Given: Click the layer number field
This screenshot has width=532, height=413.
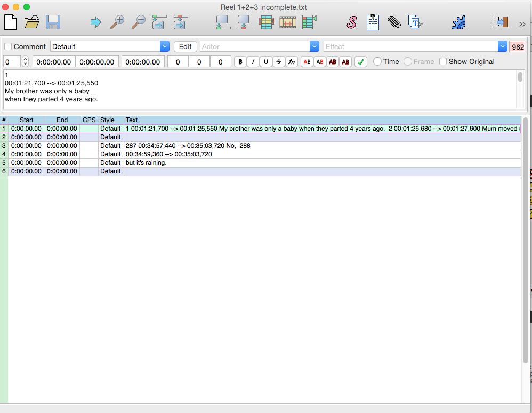Looking at the screenshot, I should point(12,62).
